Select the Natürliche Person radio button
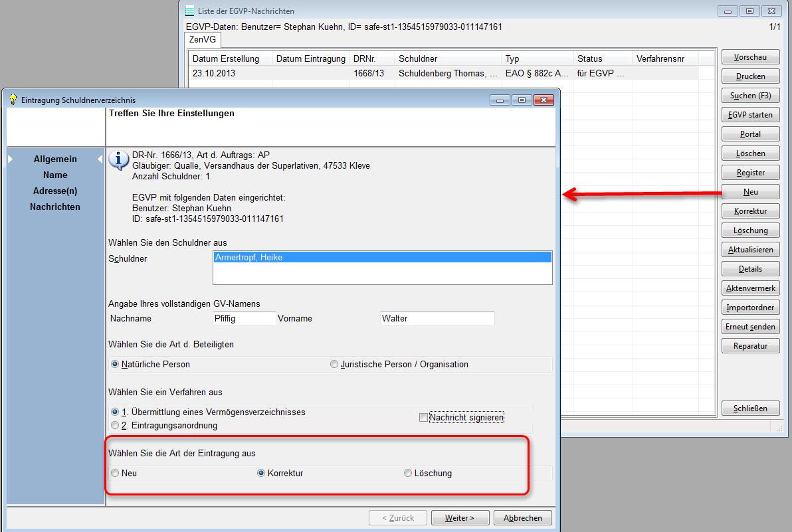Viewport: 792px width, 532px height. tap(116, 364)
